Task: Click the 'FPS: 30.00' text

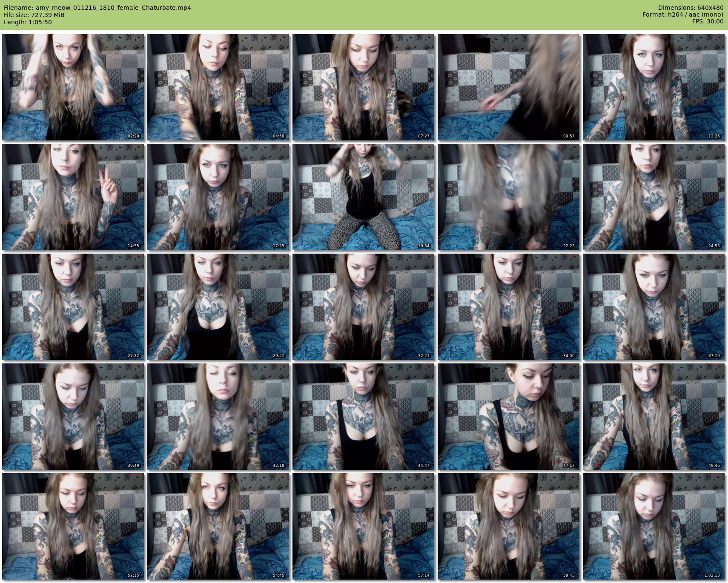Action: [708, 22]
